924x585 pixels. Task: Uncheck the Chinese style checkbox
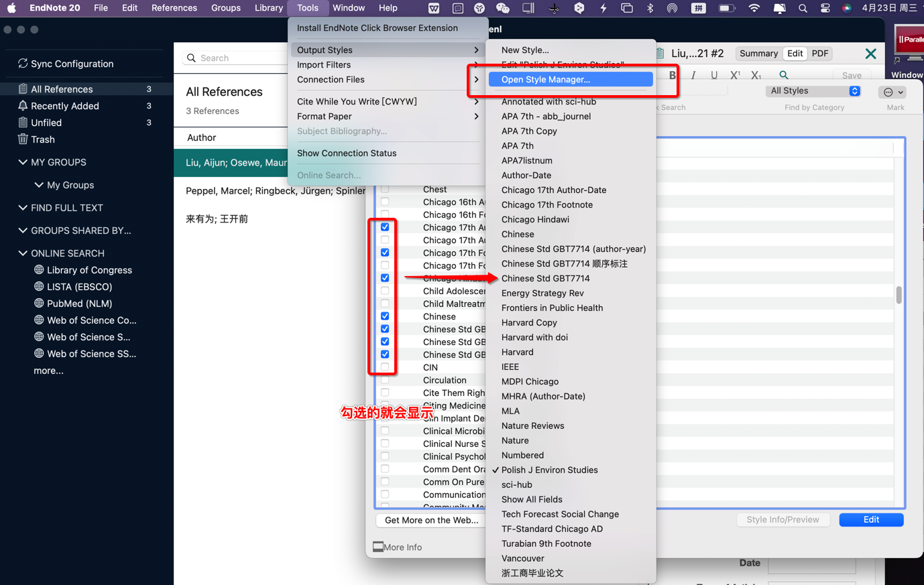coord(385,316)
